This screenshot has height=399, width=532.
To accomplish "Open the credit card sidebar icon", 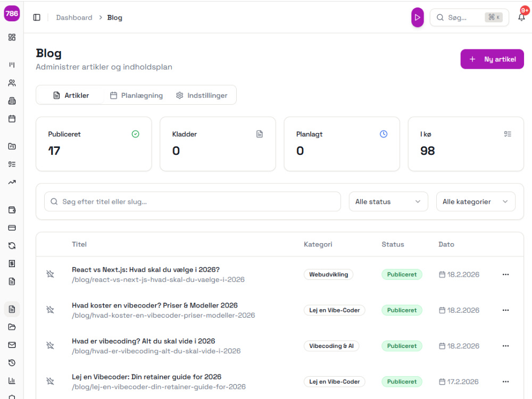I will coord(12,228).
